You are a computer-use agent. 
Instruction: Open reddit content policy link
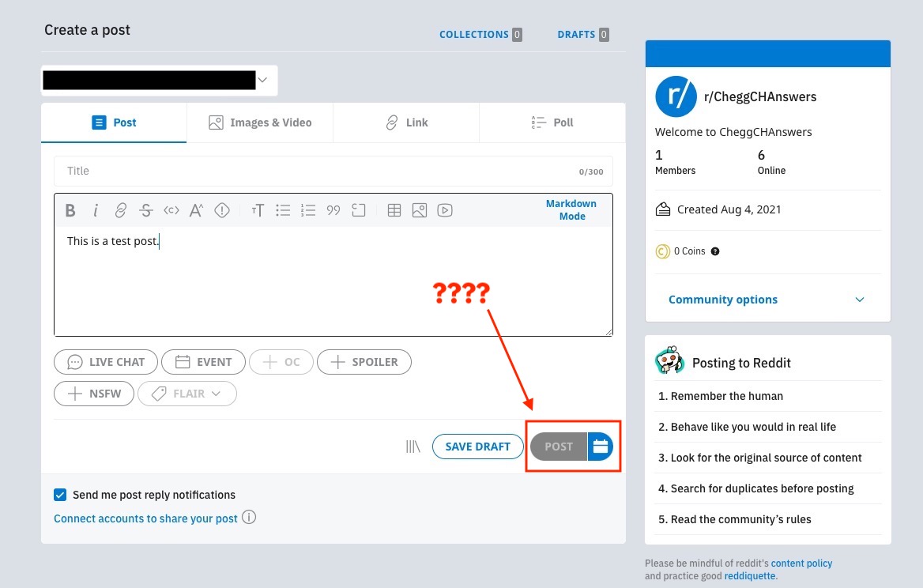[x=801, y=563]
